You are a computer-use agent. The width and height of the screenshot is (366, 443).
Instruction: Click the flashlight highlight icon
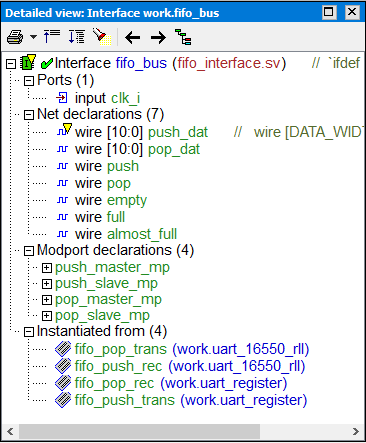click(x=102, y=36)
